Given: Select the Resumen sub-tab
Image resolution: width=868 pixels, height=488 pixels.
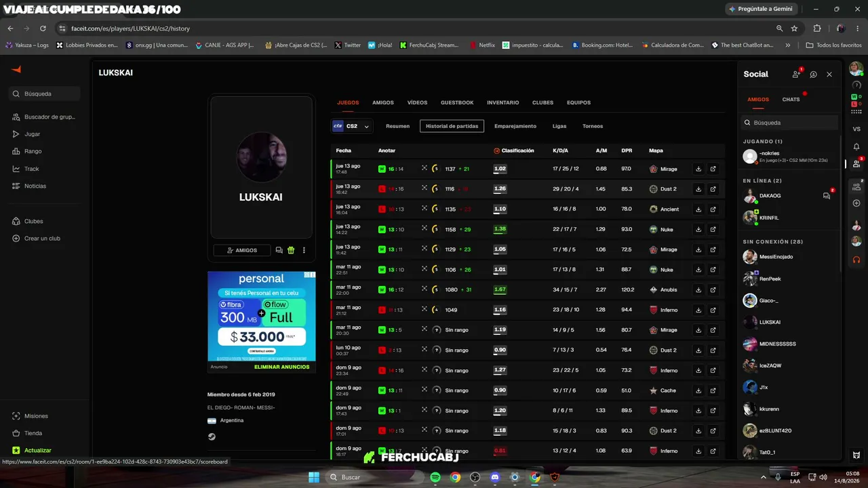Looking at the screenshot, I should pyautogui.click(x=397, y=126).
